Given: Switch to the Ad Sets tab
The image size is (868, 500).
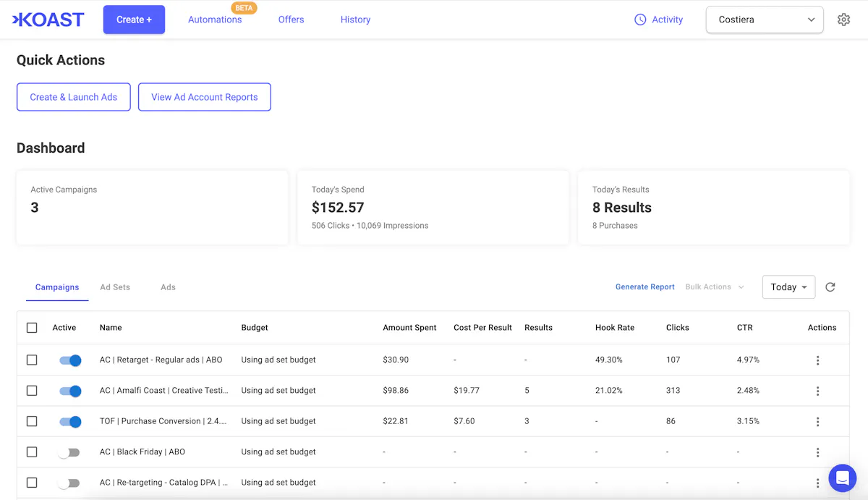Looking at the screenshot, I should pyautogui.click(x=115, y=287).
